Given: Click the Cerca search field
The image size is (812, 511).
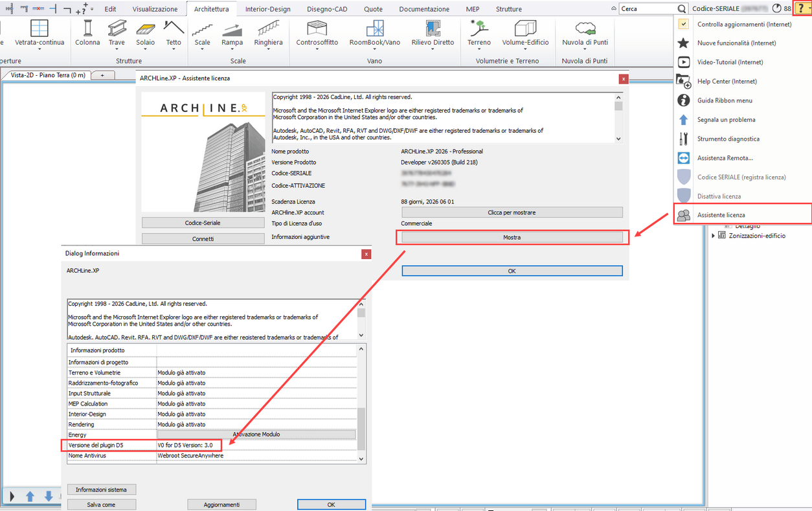Looking at the screenshot, I should 647,9.
